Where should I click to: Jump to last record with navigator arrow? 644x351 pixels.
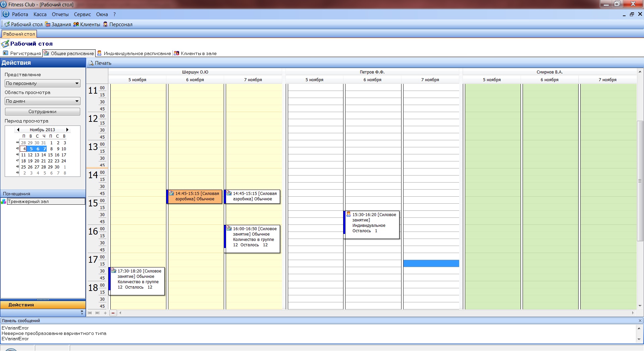[x=97, y=313]
